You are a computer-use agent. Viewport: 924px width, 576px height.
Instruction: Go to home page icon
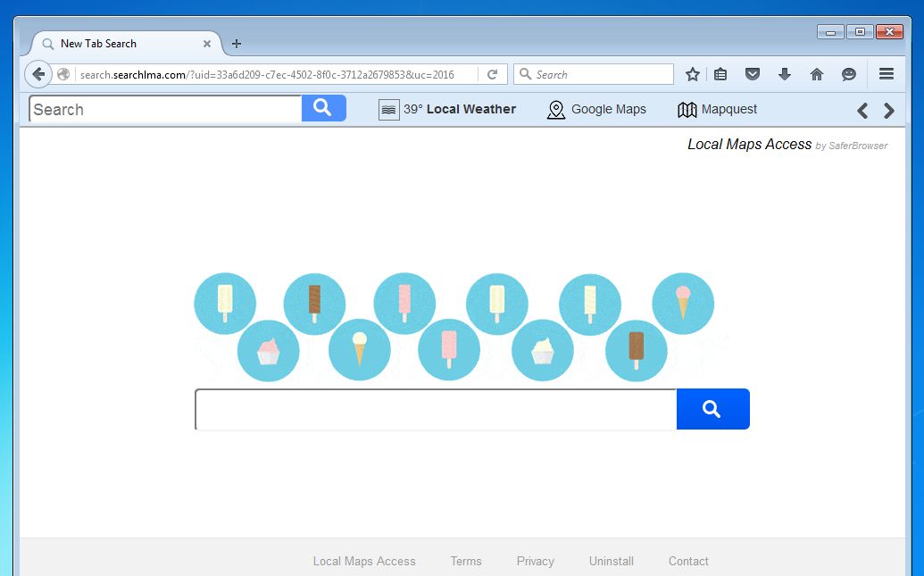tap(817, 74)
